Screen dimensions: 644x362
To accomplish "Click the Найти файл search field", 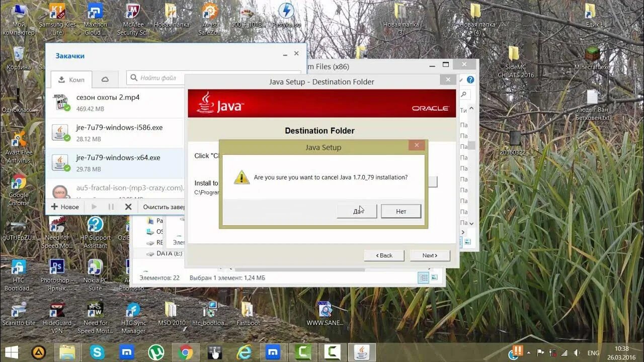I will coord(156,78).
